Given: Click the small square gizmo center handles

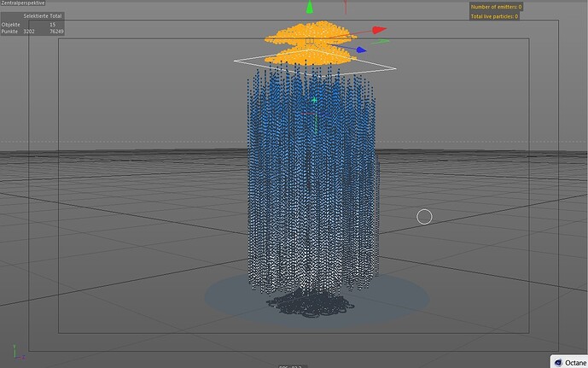Looking at the screenshot, I should tap(310, 40).
